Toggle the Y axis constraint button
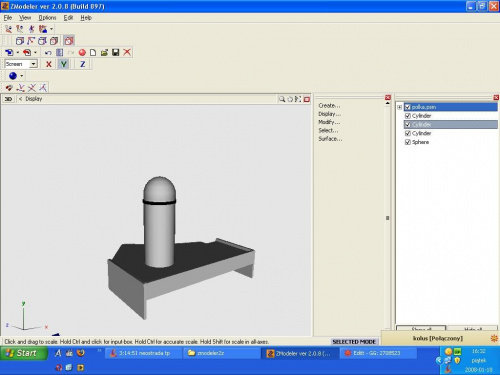Viewport: 500px width, 375px height. (64, 64)
